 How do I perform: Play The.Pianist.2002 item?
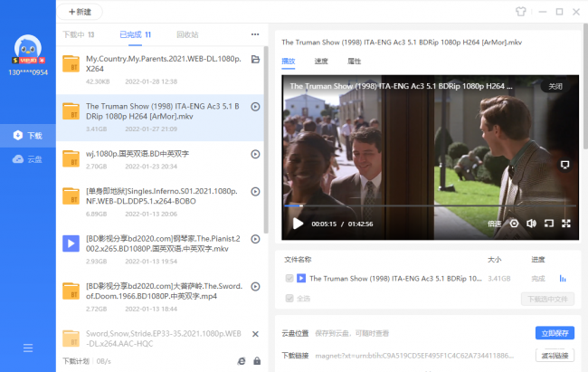[255, 239]
